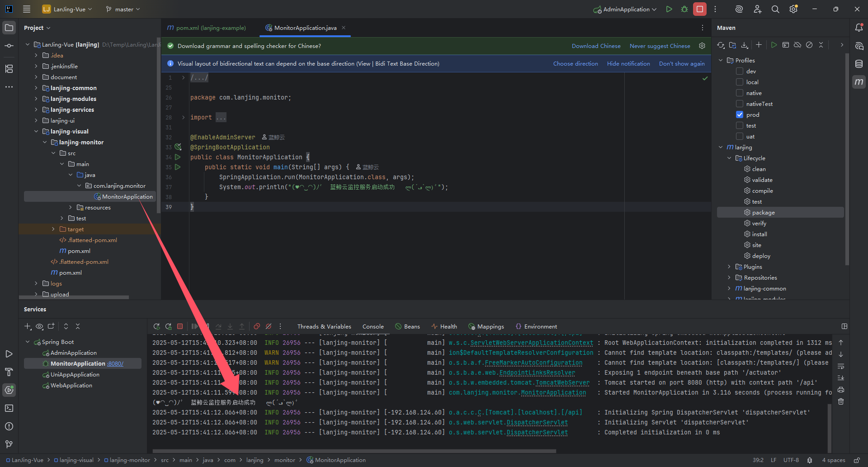Run AdminApplication with the green play icon
868x467 pixels.
[x=669, y=9]
